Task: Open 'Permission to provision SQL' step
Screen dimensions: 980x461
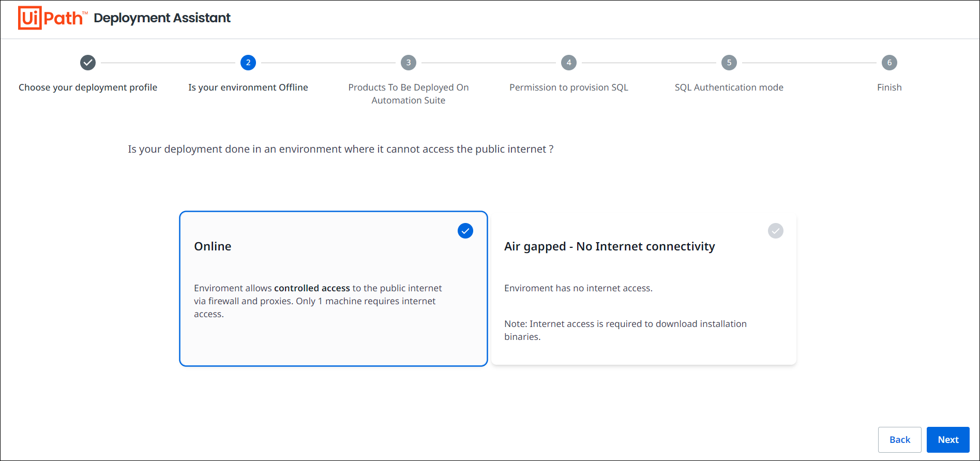Action: point(569,87)
